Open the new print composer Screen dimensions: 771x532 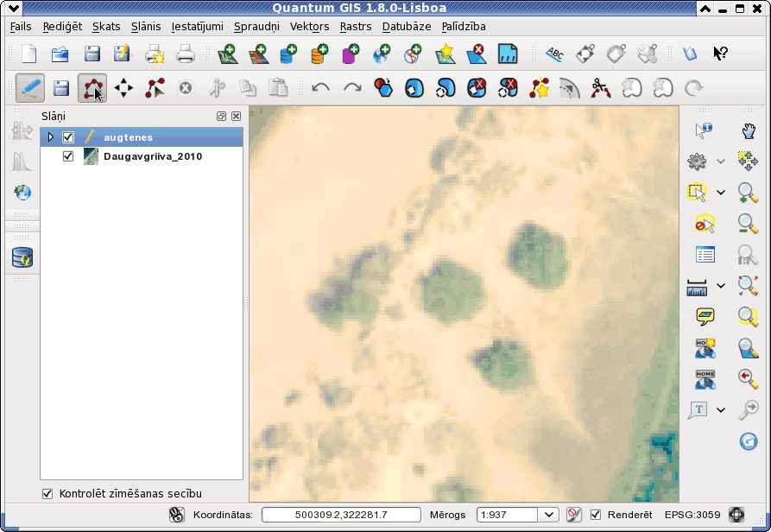click(155, 54)
